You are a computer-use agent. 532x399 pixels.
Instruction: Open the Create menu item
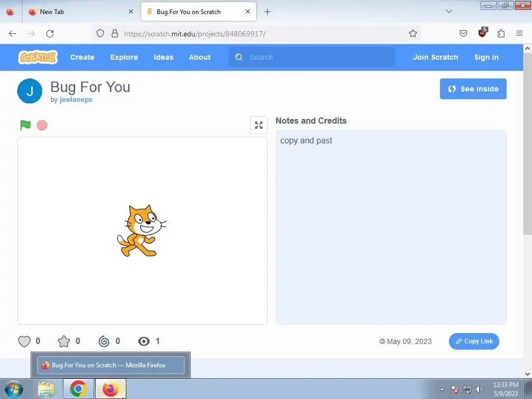coord(82,57)
